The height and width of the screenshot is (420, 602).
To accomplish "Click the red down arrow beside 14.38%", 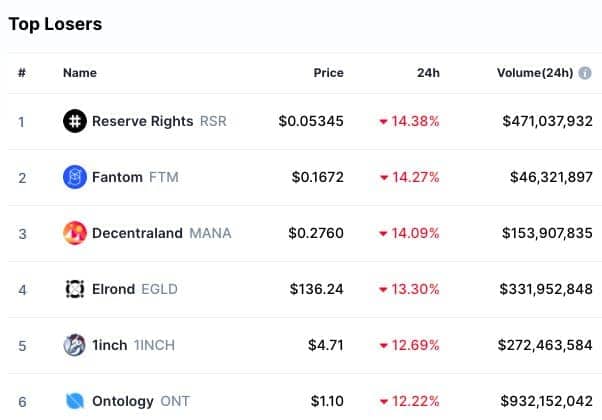I will tap(383, 122).
